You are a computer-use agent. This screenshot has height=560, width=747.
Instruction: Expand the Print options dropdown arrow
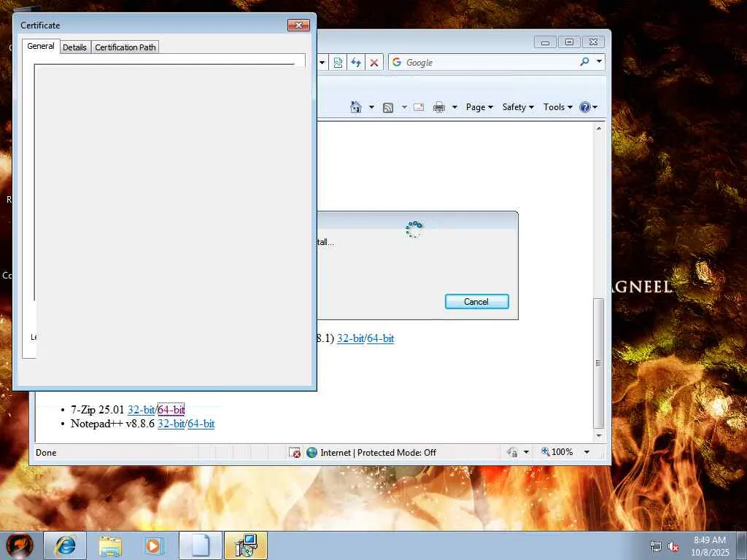tap(454, 107)
